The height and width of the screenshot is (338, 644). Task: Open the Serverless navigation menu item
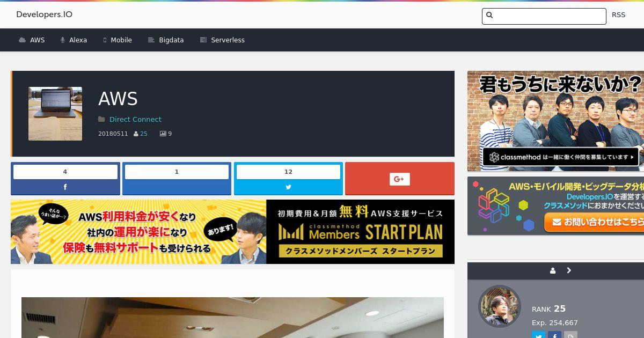pos(222,40)
